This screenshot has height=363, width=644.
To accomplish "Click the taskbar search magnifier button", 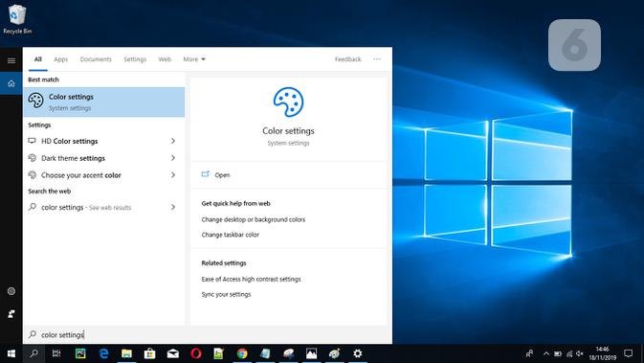I will click(34, 353).
